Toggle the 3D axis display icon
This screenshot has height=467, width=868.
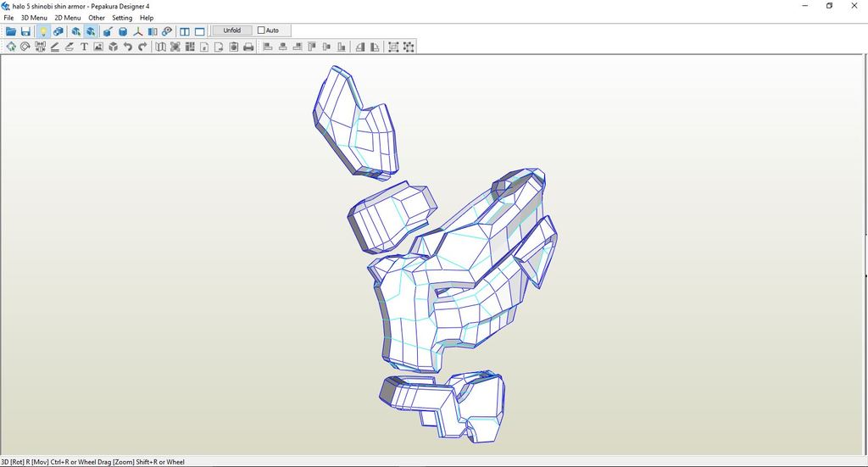pyautogui.click(x=138, y=31)
